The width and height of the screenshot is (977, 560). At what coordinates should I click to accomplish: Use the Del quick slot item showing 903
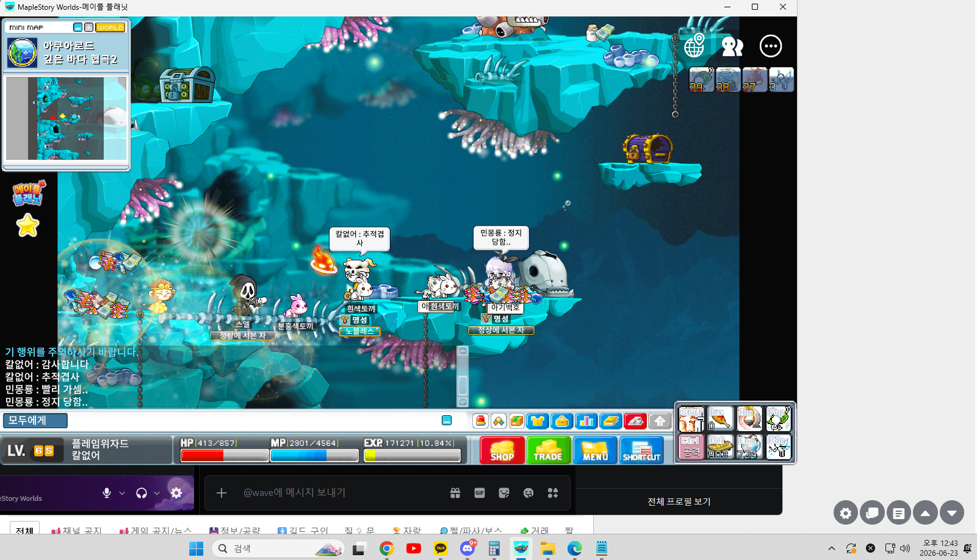point(720,447)
